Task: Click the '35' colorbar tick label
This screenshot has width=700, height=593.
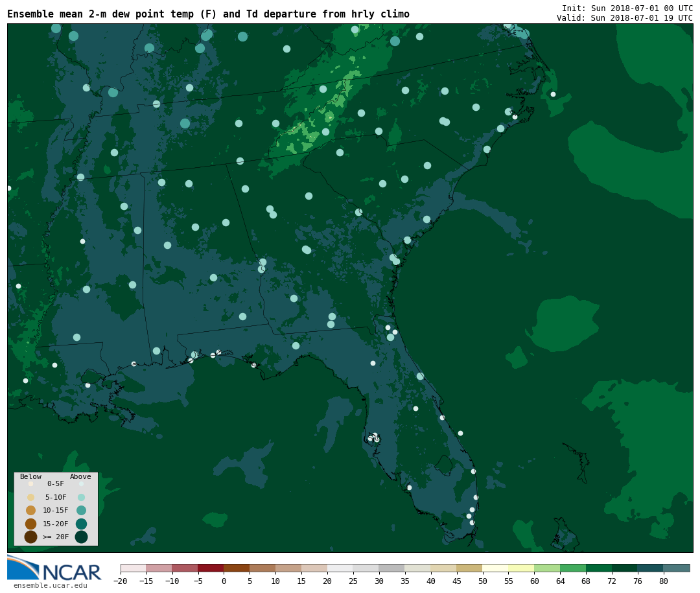Action: point(405,581)
